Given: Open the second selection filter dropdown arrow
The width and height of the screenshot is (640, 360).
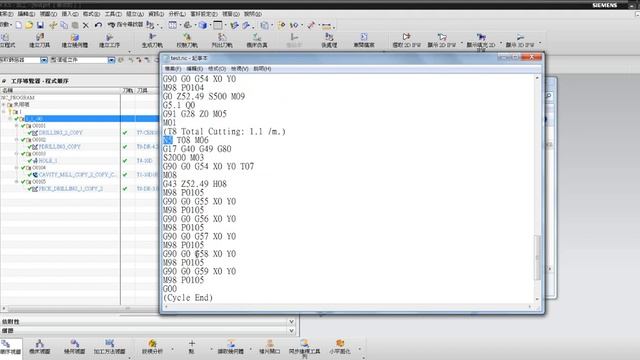Looking at the screenshot, I should click(111, 60).
